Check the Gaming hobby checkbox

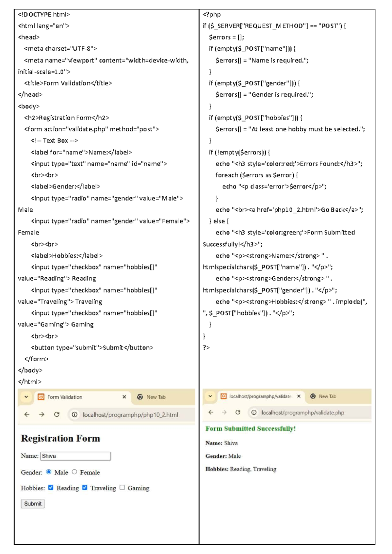122,487
